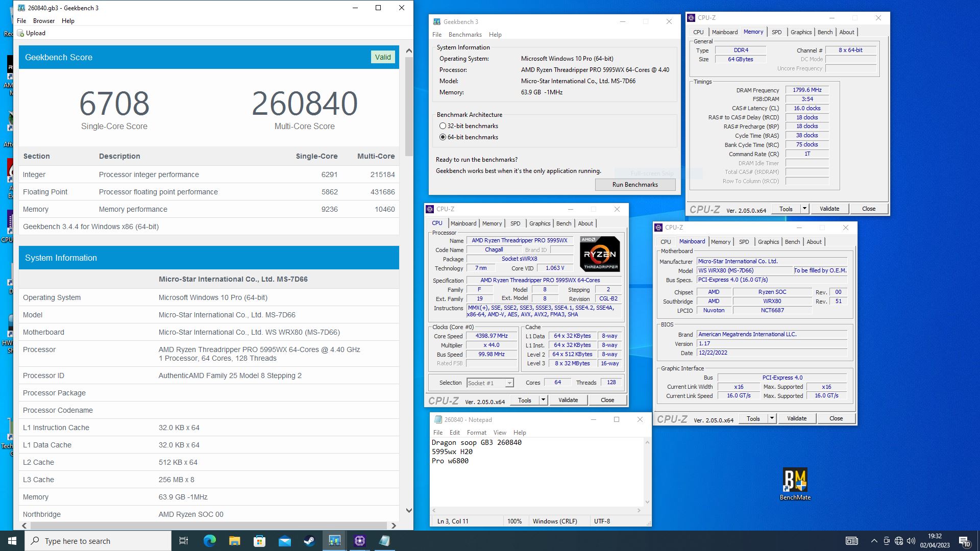This screenshot has width=980, height=551.
Task: Click the CPU-Z Memory window title icon
Action: click(691, 18)
